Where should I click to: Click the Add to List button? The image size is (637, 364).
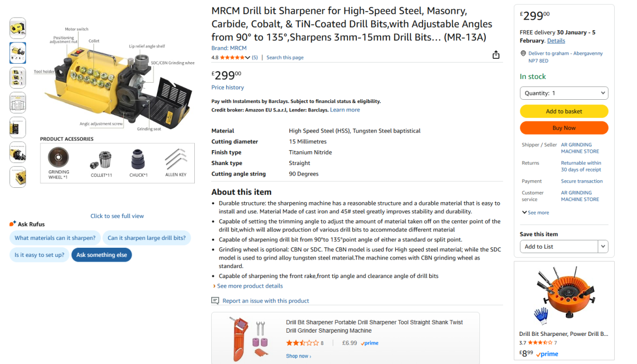click(558, 247)
